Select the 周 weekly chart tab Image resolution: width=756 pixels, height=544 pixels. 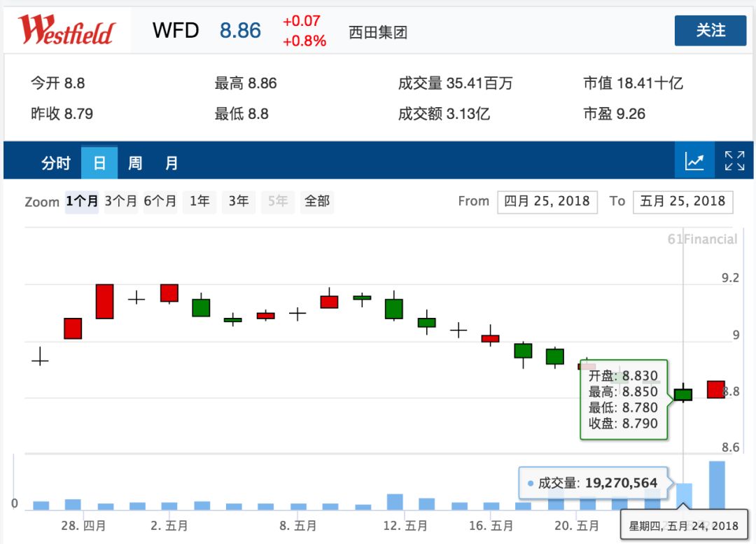pos(135,163)
